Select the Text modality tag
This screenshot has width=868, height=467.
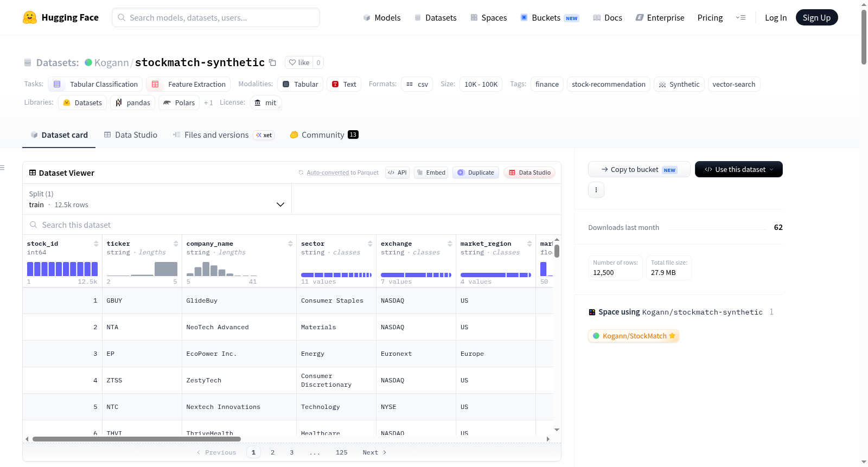click(x=344, y=84)
